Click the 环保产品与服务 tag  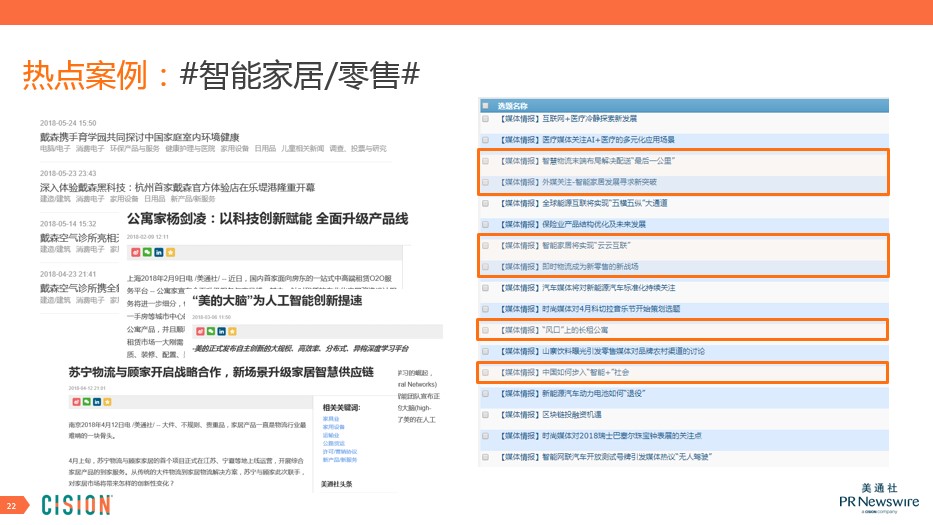134,149
